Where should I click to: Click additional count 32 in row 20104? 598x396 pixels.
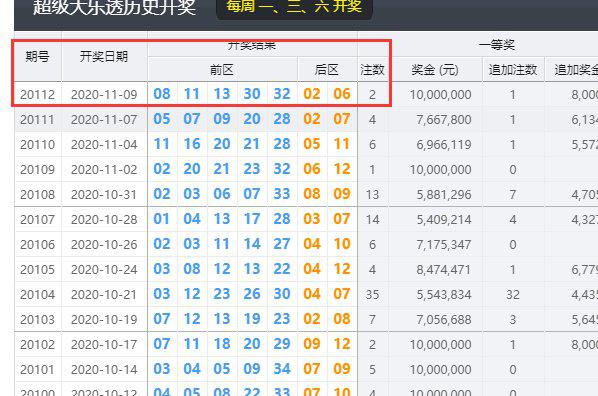tap(513, 295)
